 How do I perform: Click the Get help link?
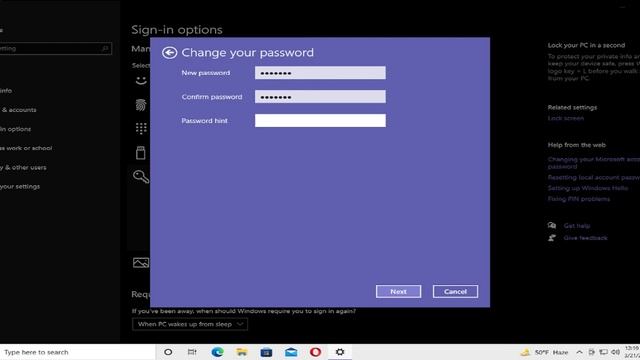click(x=577, y=226)
